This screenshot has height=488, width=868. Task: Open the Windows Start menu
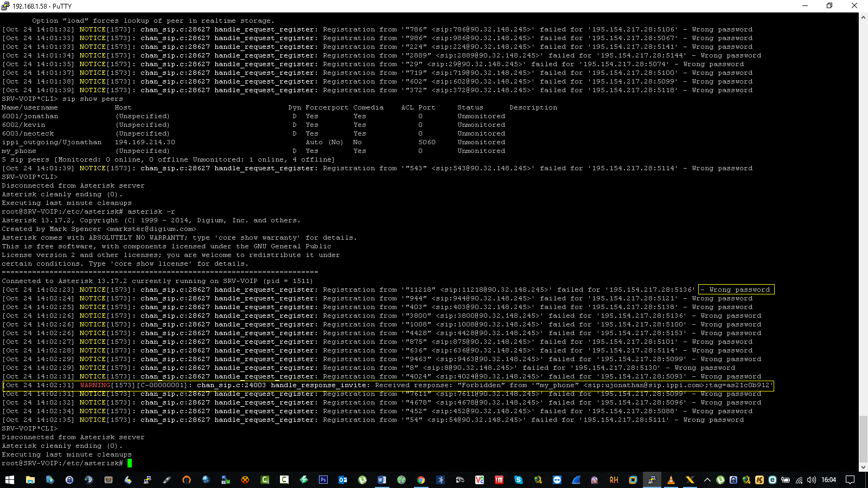(9, 480)
